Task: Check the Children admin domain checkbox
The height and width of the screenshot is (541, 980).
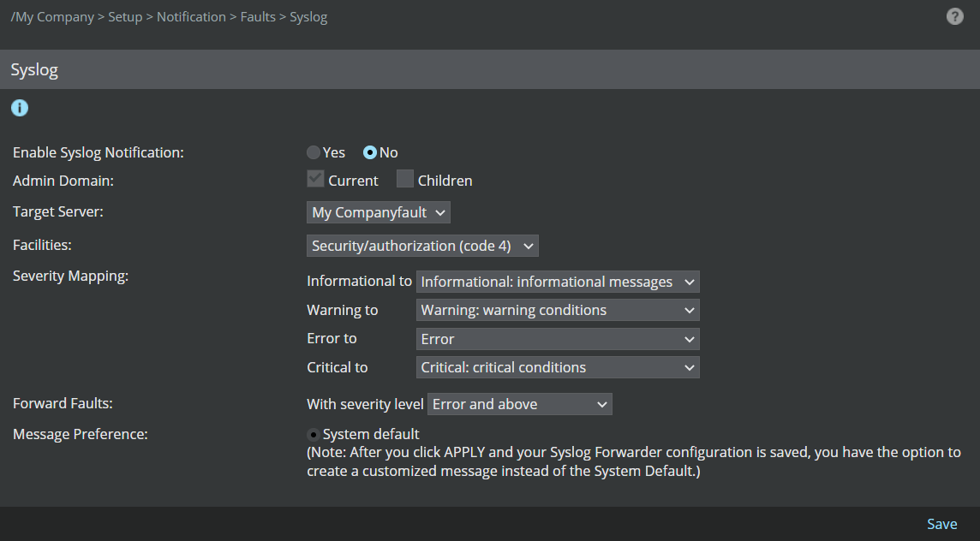Action: [x=405, y=179]
